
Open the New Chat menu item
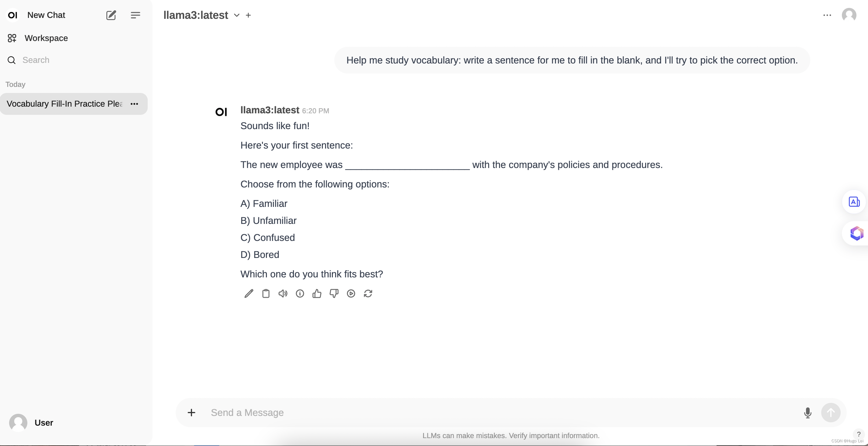tap(46, 15)
